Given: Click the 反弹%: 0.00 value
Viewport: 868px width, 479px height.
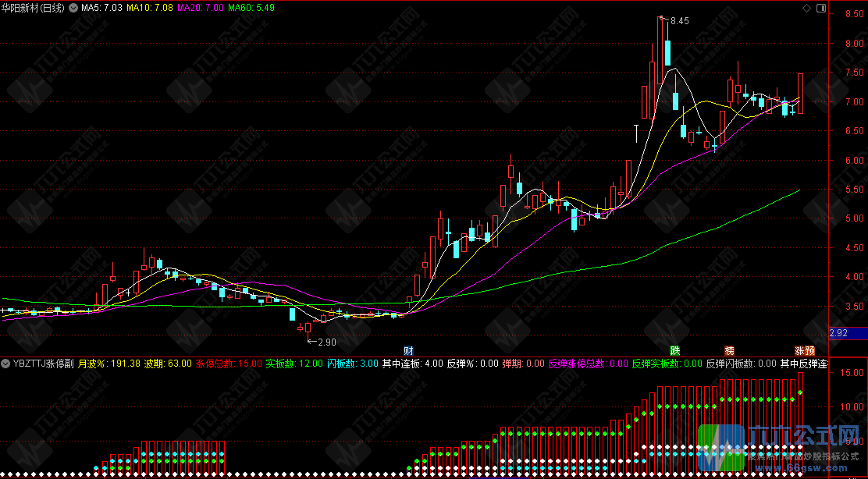Looking at the screenshot, I should (473, 364).
